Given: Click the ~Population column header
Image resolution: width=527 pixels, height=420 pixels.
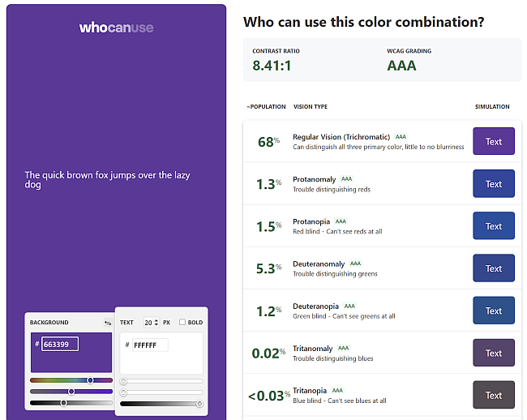Looking at the screenshot, I should pyautogui.click(x=266, y=106).
